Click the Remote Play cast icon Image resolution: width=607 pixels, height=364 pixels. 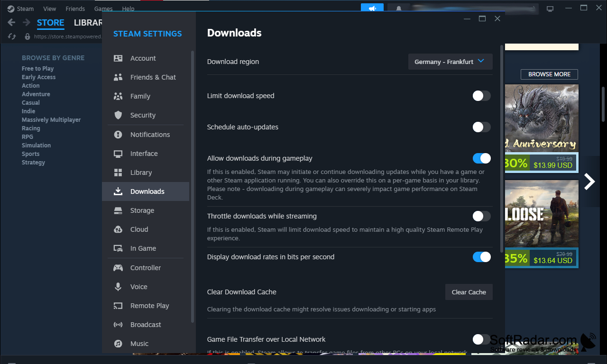point(118,306)
